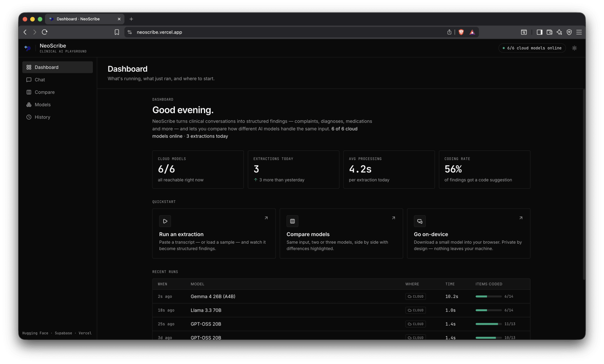Image resolution: width=604 pixels, height=364 pixels.
Task: Click the 3 more than yesterday text
Action: pyautogui.click(x=282, y=180)
